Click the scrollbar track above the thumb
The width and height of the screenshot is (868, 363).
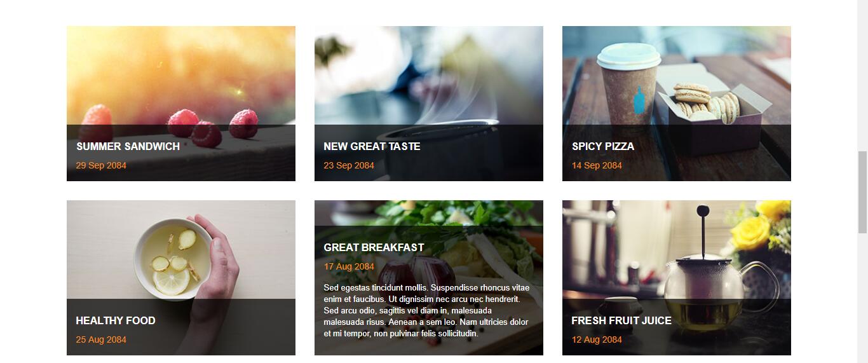(x=862, y=76)
